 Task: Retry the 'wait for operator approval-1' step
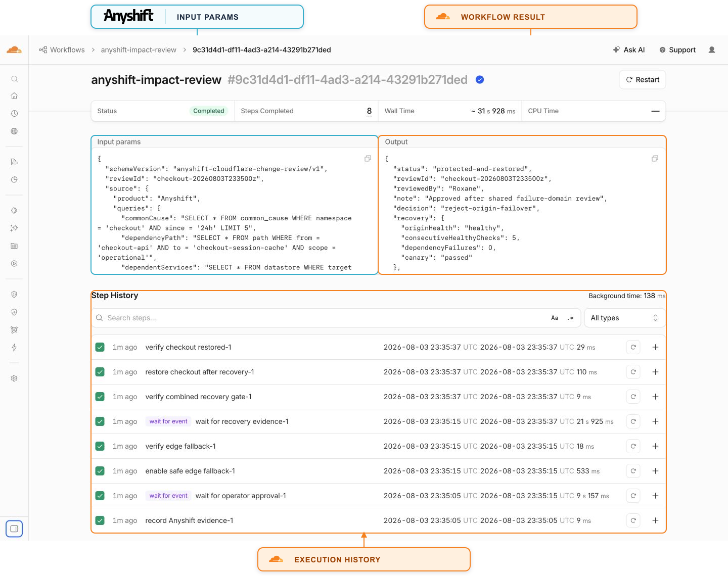633,496
